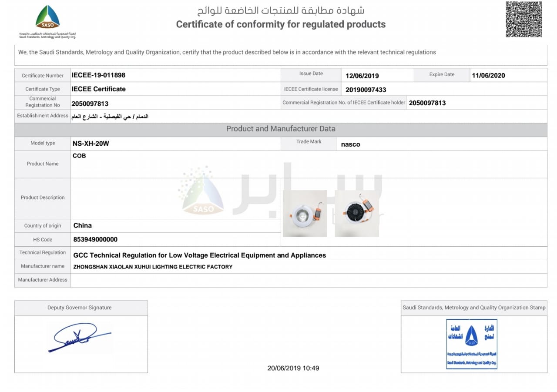Click the "HS Code" label
Screen dimensions: 557x392
(43, 240)
